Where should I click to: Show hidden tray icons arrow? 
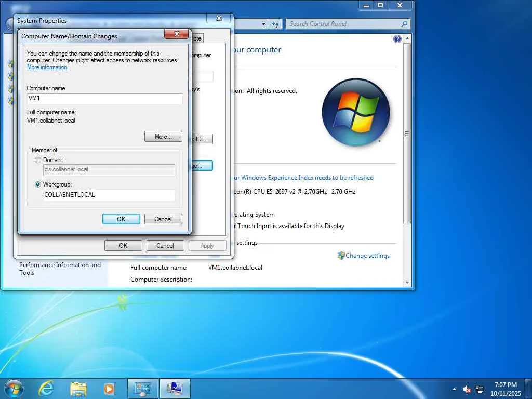pos(454,389)
